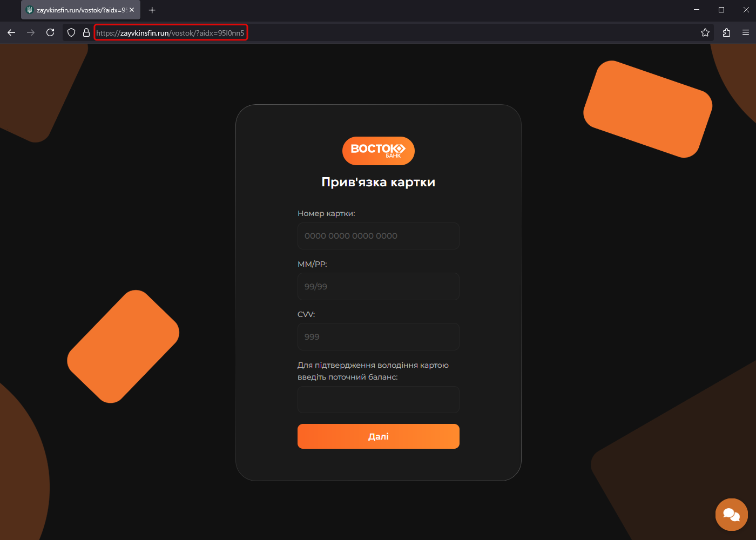756x540 pixels.
Task: Focus the CVV input field
Action: tap(379, 336)
